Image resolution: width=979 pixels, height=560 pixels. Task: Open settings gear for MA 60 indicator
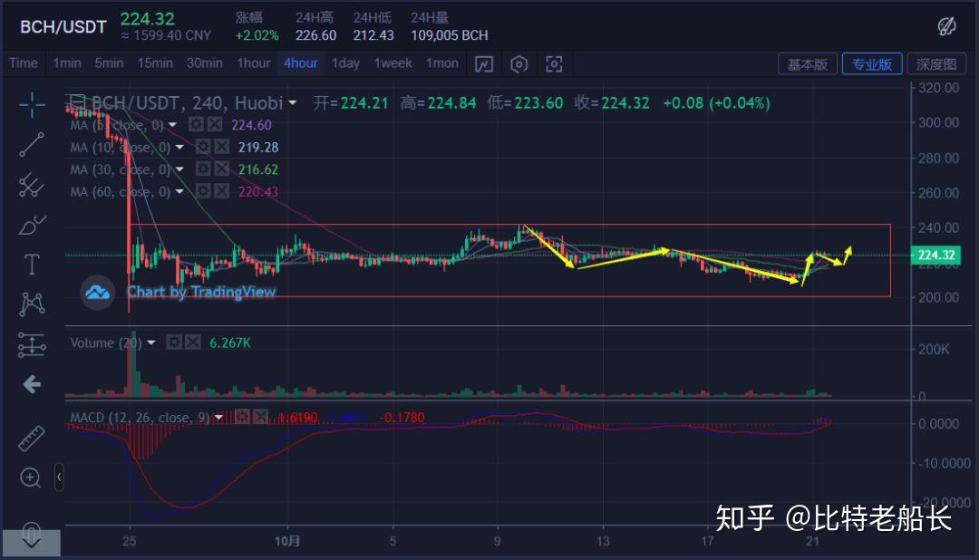tap(203, 191)
